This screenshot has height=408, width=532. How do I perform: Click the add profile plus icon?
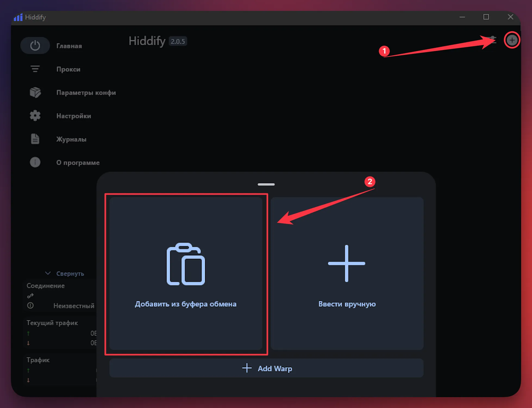click(512, 40)
